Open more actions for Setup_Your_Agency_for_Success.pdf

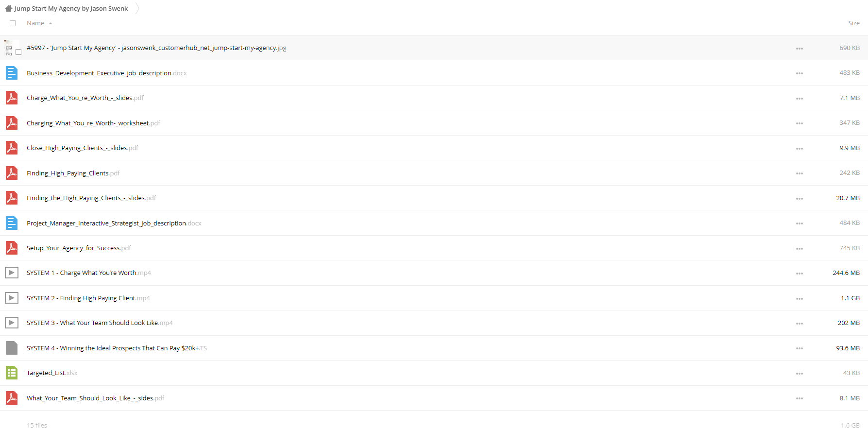[x=799, y=249]
